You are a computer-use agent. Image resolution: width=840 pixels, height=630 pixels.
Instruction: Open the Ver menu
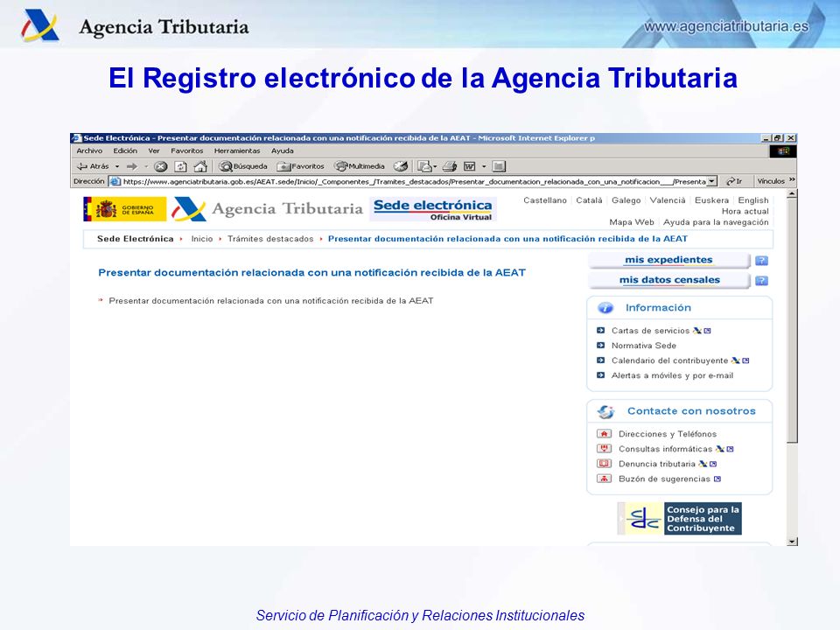pos(154,151)
